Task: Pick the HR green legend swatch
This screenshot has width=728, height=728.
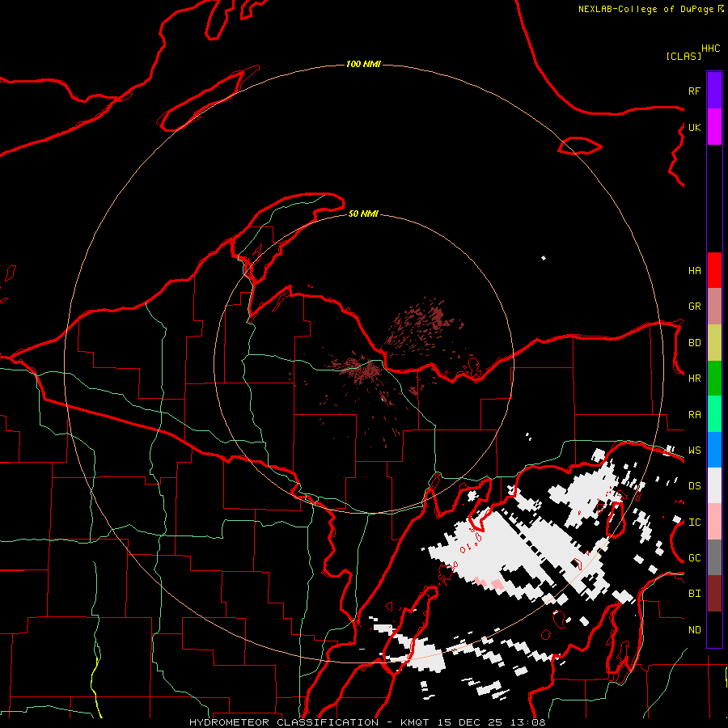Action: (x=714, y=378)
